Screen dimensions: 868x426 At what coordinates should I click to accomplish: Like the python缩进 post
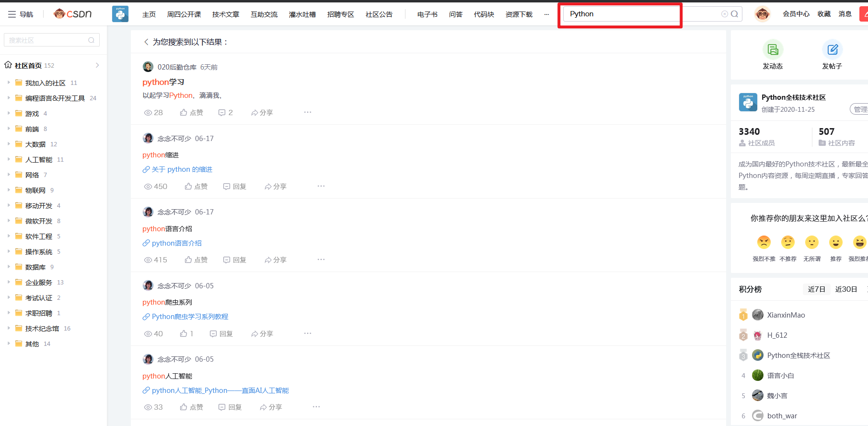(196, 186)
